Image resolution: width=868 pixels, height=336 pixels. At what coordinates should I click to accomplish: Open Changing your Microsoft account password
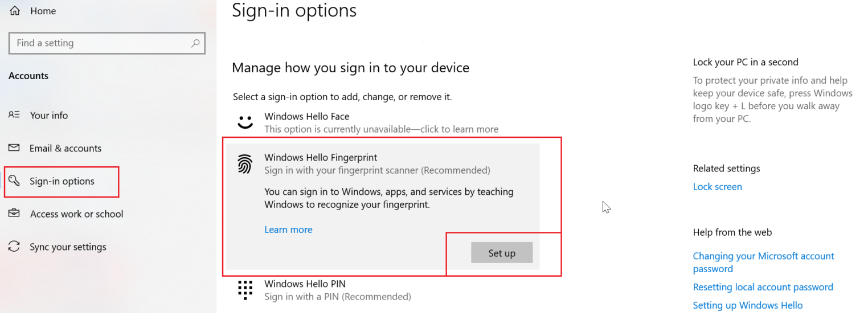click(763, 262)
